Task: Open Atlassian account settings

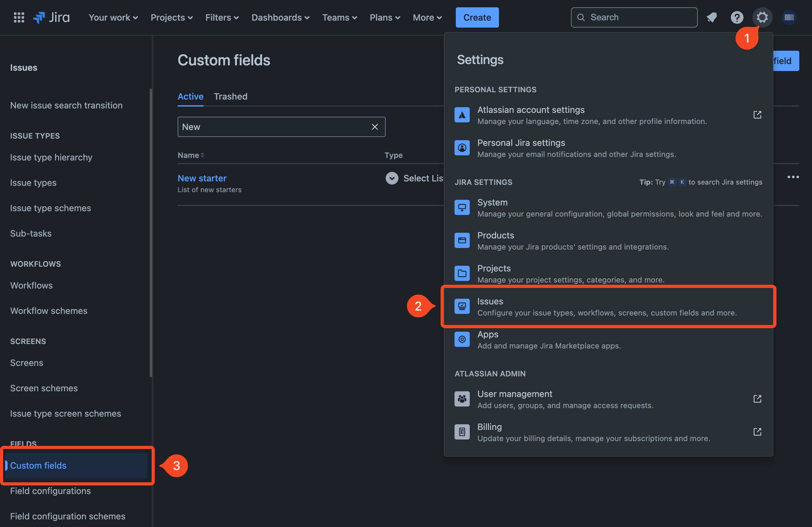Action: (608, 115)
